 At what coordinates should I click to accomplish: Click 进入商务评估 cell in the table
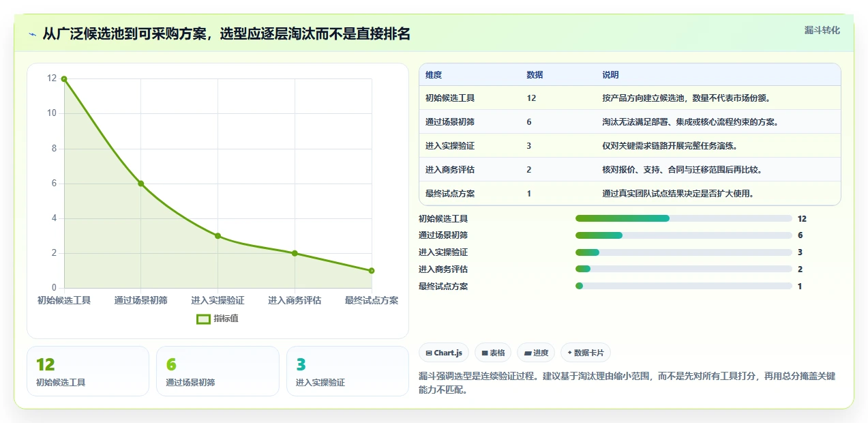[x=450, y=170]
